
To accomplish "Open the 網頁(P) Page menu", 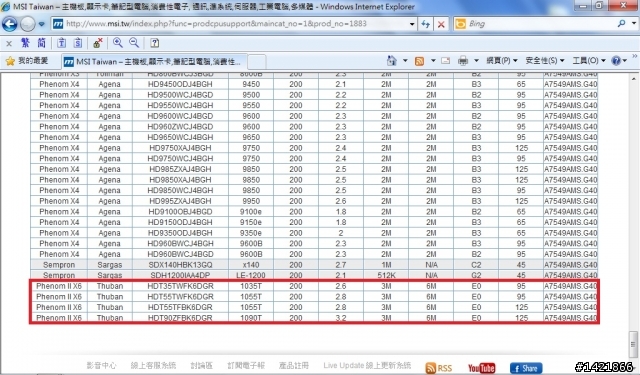I will [502, 61].
